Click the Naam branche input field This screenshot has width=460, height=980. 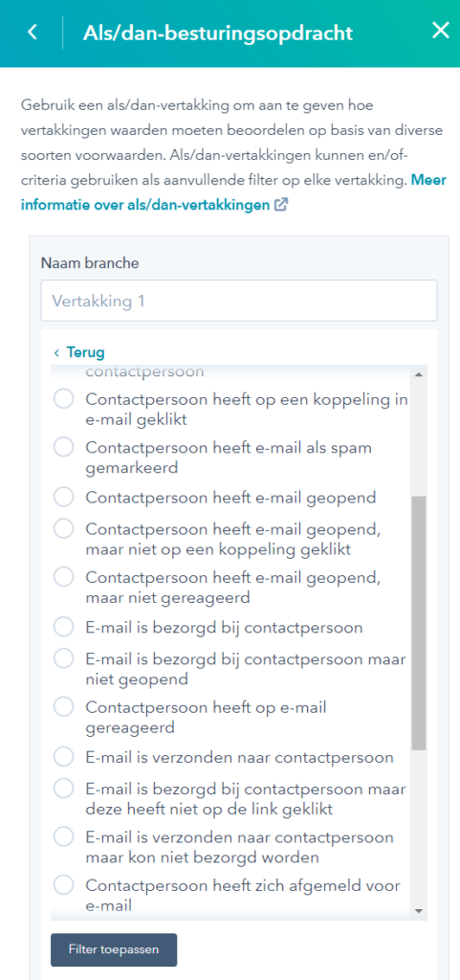coord(239,301)
